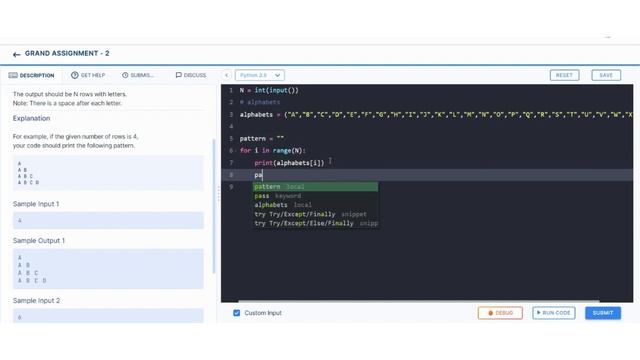The height and width of the screenshot is (360, 640).
Task: Click the line 2 '# alphabets' comment
Action: coord(260,102)
